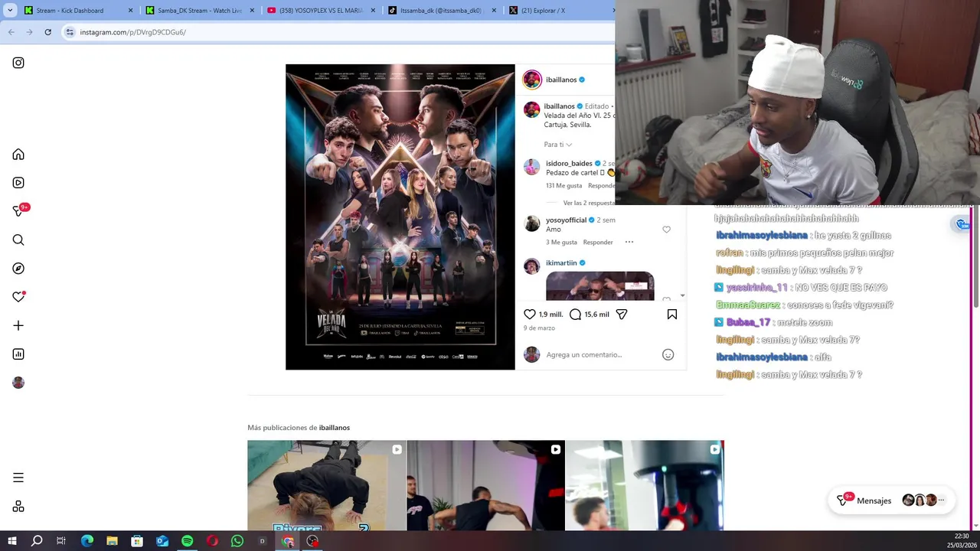This screenshot has height=551, width=980.
Task: Reply to yosoyofficial's comment
Action: tap(598, 242)
